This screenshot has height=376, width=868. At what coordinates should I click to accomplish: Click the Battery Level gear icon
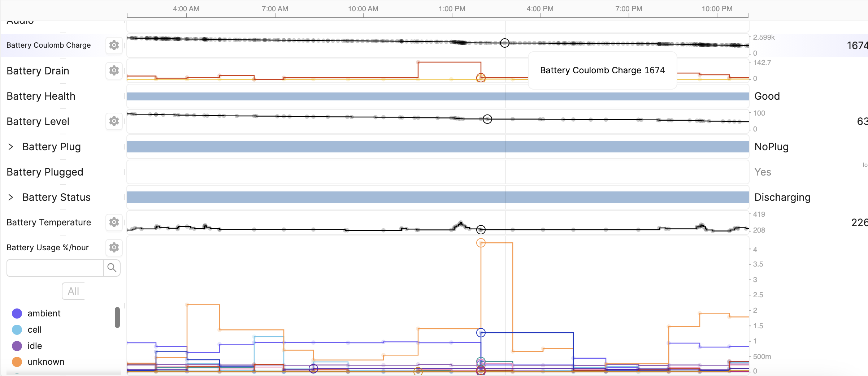click(114, 121)
